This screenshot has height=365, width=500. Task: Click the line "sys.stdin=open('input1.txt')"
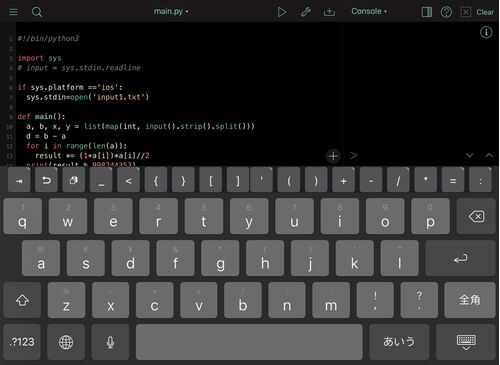point(87,97)
